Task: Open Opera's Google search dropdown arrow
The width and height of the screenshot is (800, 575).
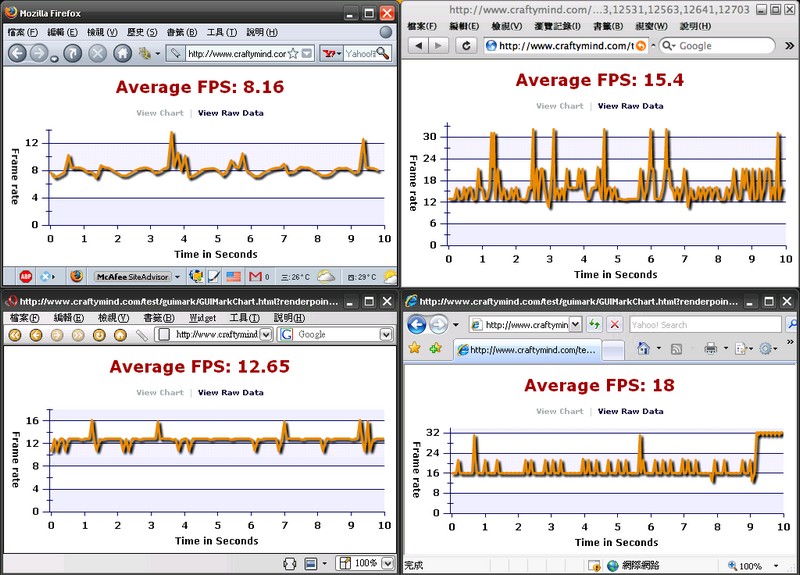Action: pyautogui.click(x=386, y=335)
